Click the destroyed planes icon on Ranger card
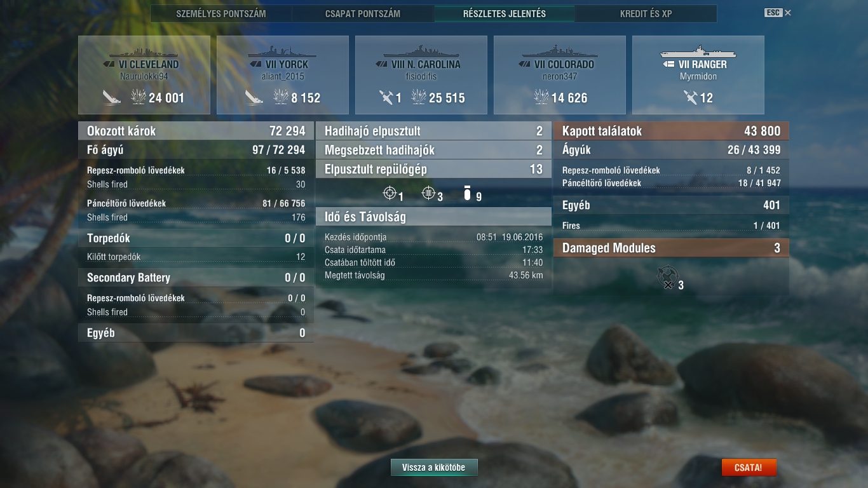Image resolution: width=868 pixels, height=488 pixels. 691,97
